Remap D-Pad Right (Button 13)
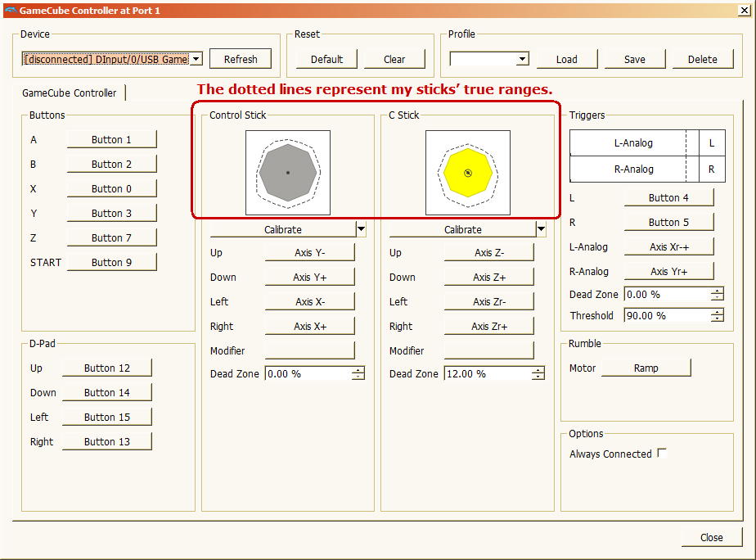 point(106,442)
